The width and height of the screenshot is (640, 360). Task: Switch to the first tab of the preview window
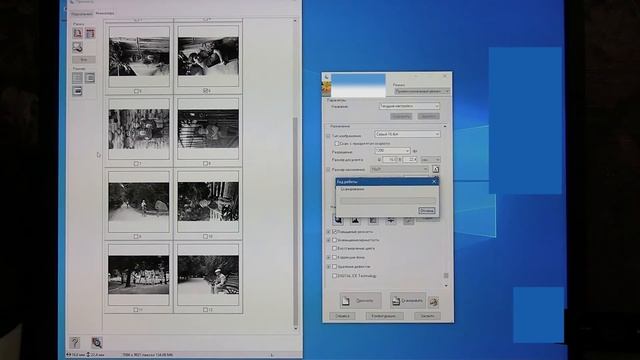[x=81, y=14]
